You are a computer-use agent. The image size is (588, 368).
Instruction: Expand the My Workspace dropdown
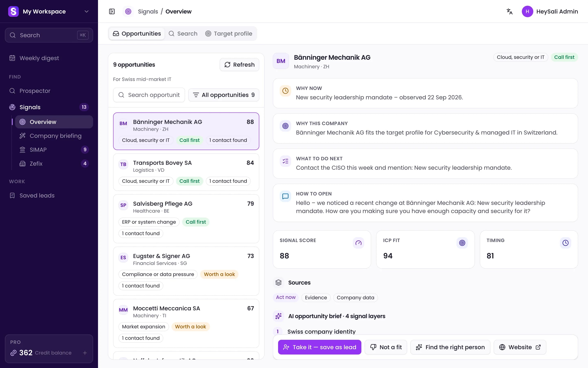(x=87, y=11)
